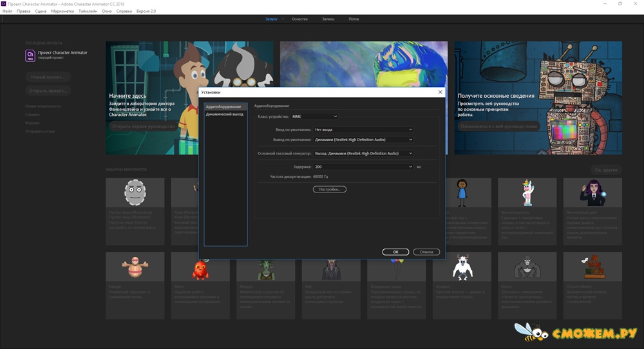Select the Chicken Blaster template
Screen dimensions: 644x349
click(x=592, y=286)
